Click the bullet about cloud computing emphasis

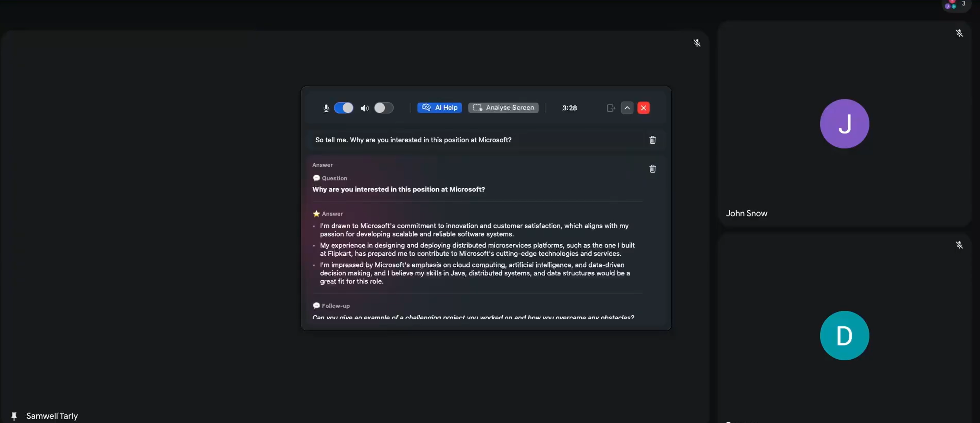tap(475, 273)
